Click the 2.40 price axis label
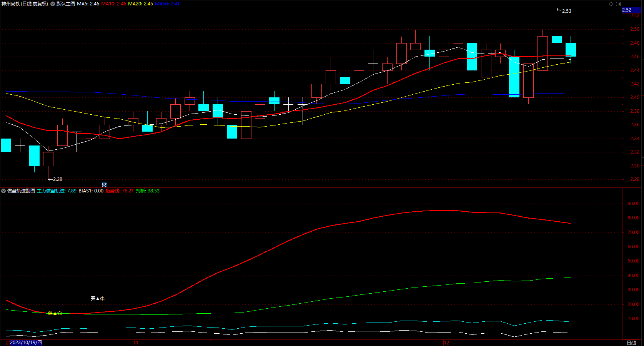644x346 pixels. point(635,97)
